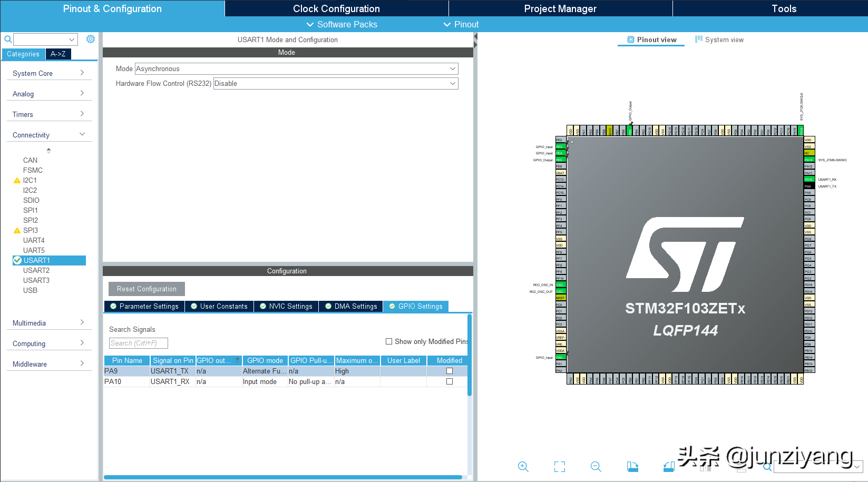The height and width of the screenshot is (482, 868).
Task: Click the pin search magnifier in the bottom toolbar
Action: (x=767, y=467)
